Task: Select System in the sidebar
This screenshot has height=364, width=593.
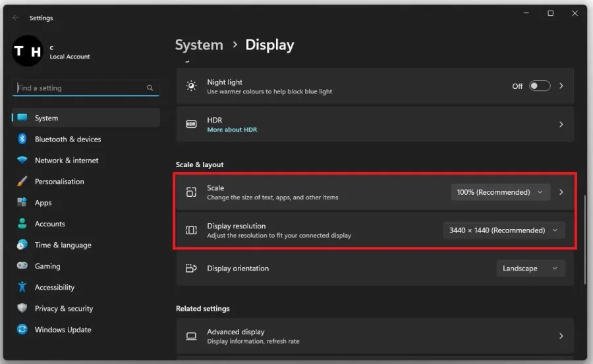Action: click(x=86, y=118)
